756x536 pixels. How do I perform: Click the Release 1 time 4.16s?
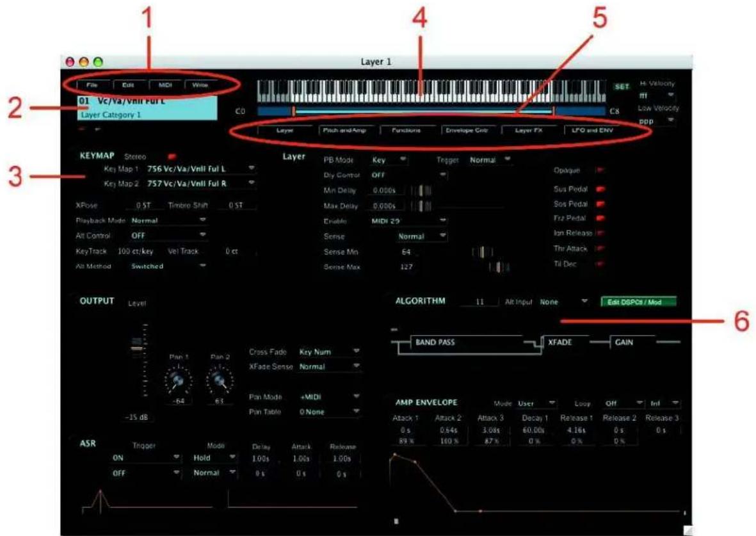pyautogui.click(x=576, y=430)
